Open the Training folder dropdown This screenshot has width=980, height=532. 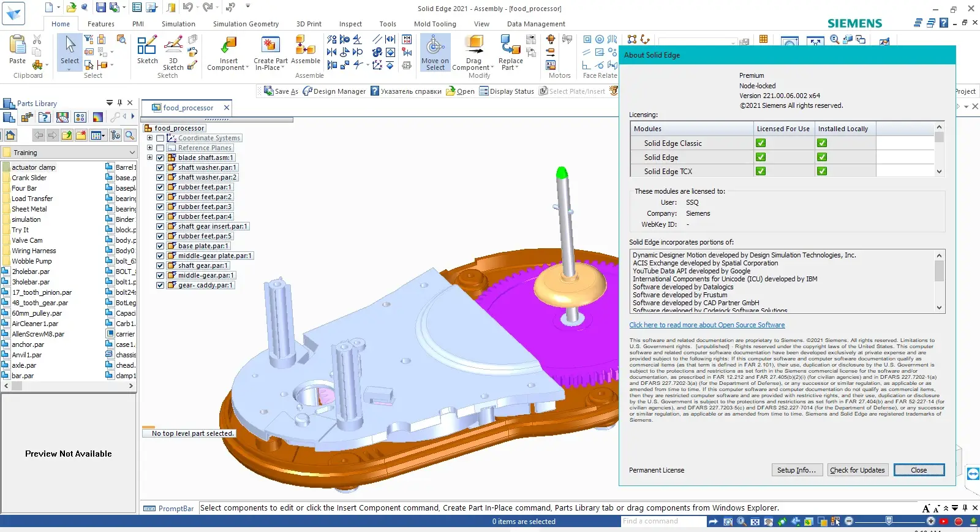point(132,153)
